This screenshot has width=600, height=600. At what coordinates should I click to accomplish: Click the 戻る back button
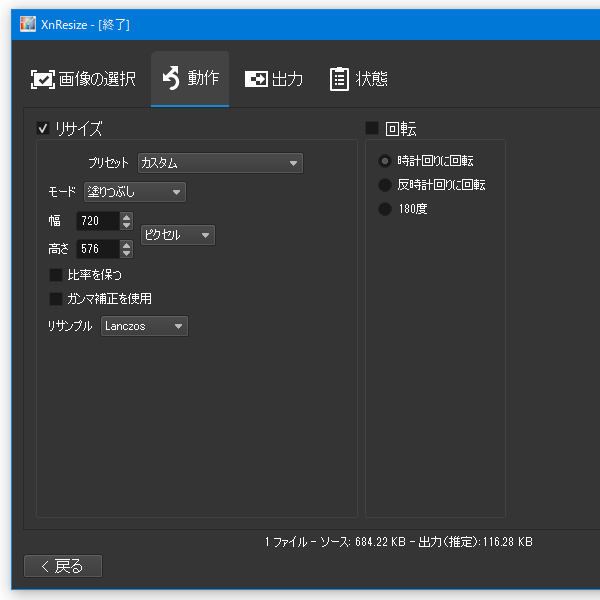coord(63,566)
